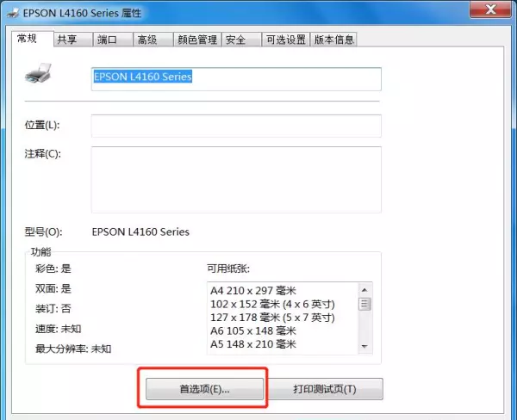
Task: Focus the 位置(L) input field
Action: click(x=236, y=126)
